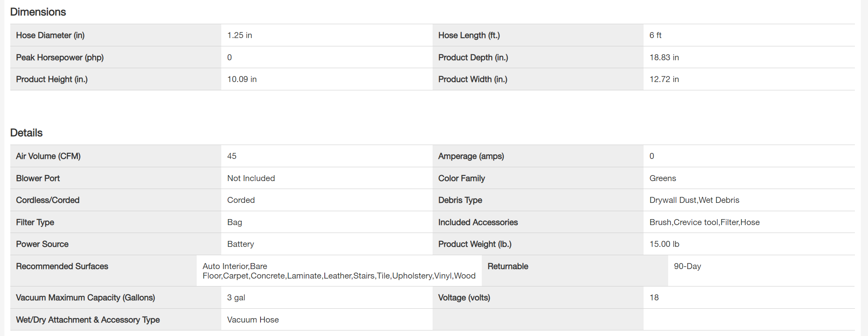868x336 pixels.
Task: Click the Air Volume (CFM) label
Action: click(x=48, y=156)
